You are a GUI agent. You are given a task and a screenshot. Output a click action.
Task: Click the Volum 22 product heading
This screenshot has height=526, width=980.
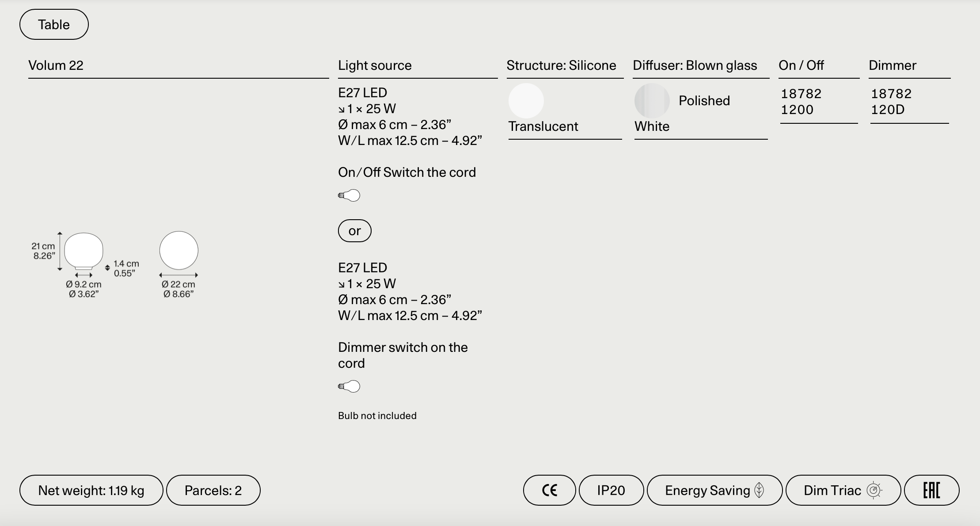pyautogui.click(x=56, y=65)
